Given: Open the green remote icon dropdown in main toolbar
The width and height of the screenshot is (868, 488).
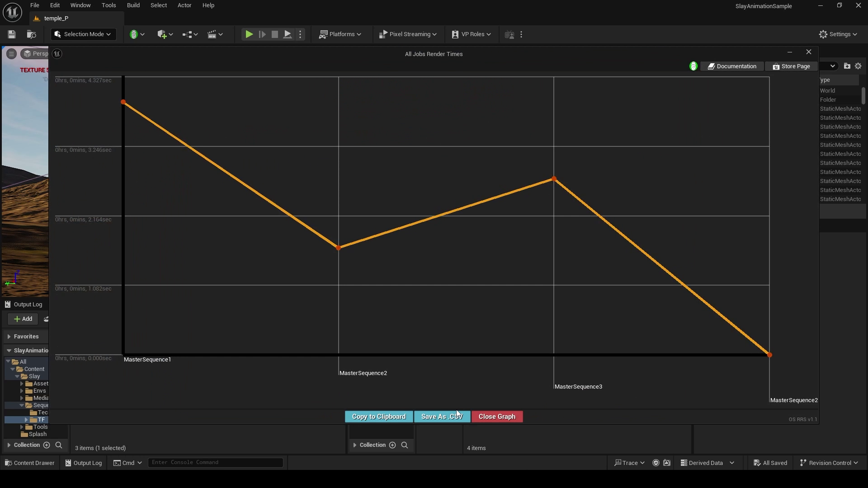Looking at the screenshot, I should tap(137, 34).
